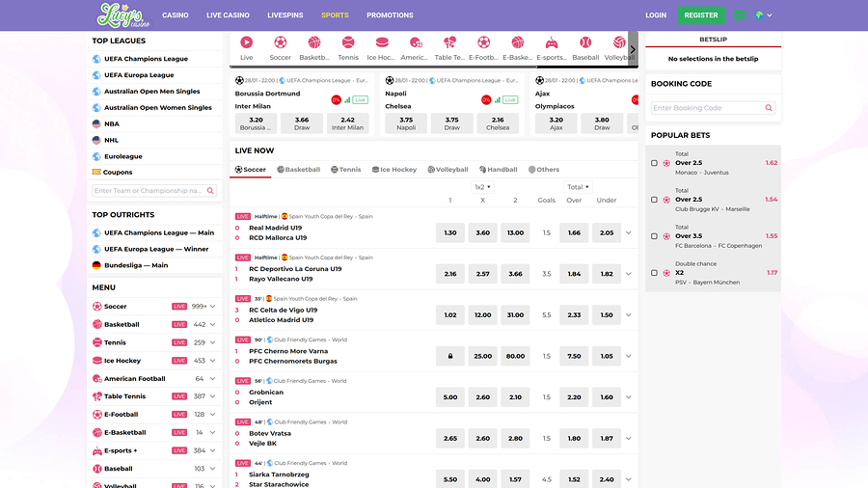The height and width of the screenshot is (488, 868).
Task: Click the Luey's casino logo
Action: (120, 14)
